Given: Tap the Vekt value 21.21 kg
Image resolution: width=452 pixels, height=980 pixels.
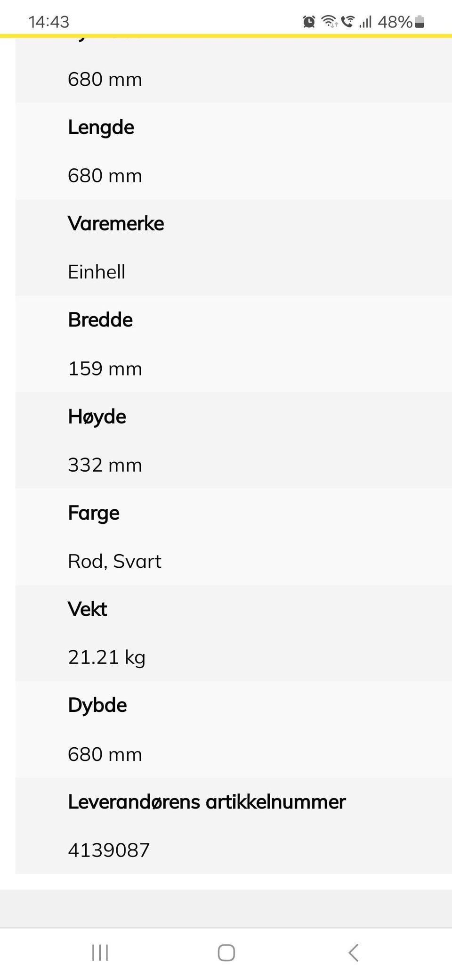Looking at the screenshot, I should pyautogui.click(x=106, y=657).
